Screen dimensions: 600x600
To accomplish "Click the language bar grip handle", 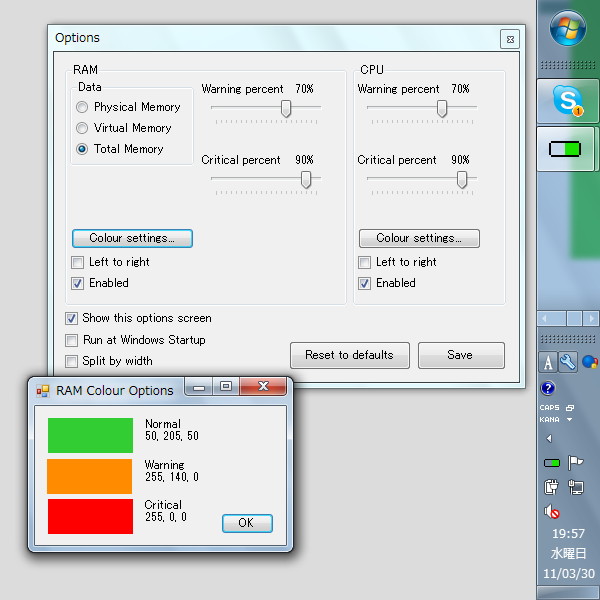I will tap(568, 339).
